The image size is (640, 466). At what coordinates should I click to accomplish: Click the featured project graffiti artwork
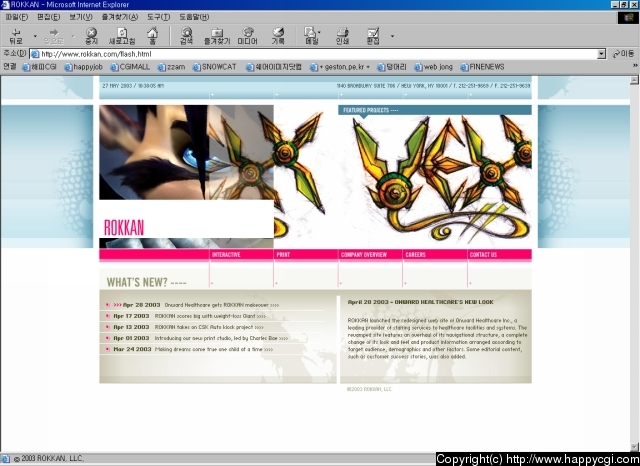point(435,180)
